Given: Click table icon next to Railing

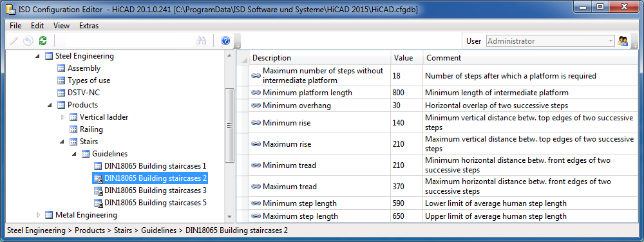Looking at the screenshot, I should point(73,129).
